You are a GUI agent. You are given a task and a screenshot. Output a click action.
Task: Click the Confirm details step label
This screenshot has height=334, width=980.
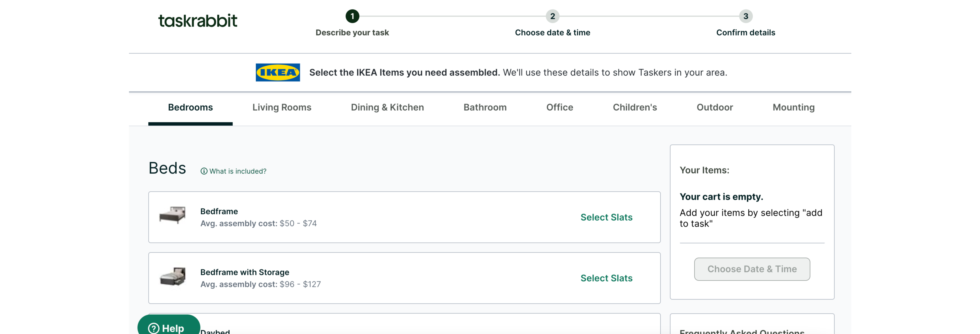click(x=746, y=33)
